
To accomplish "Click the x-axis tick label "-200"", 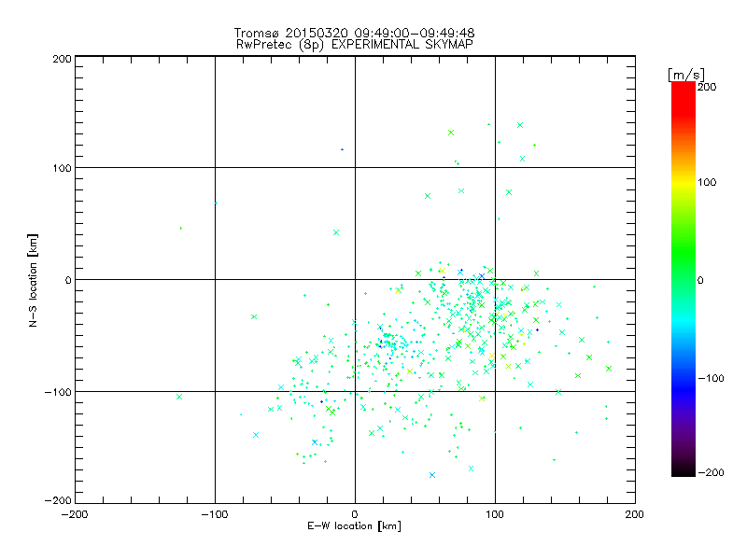I will coord(75,515).
